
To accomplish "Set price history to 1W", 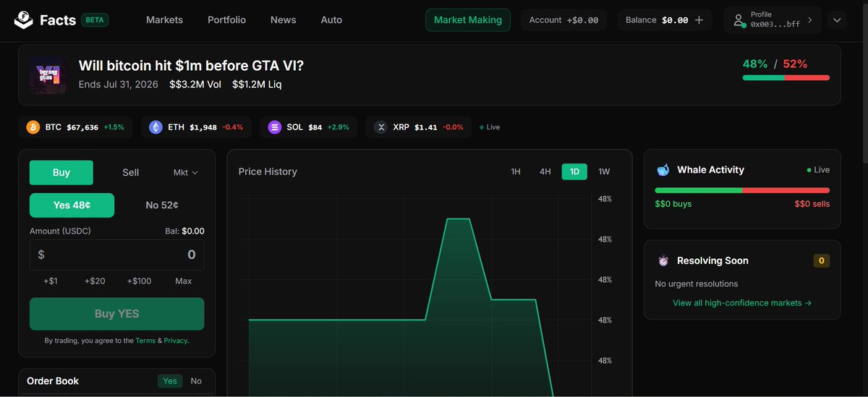I will [604, 171].
